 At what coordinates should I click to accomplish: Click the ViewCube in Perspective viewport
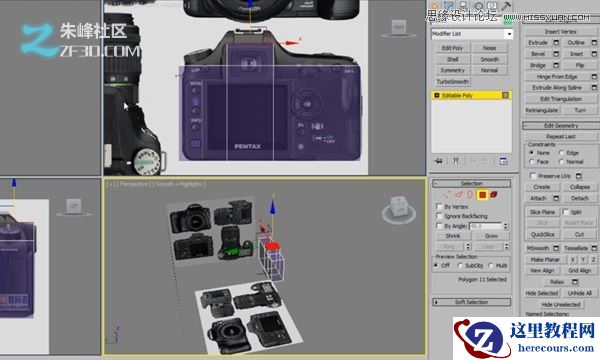[399, 209]
